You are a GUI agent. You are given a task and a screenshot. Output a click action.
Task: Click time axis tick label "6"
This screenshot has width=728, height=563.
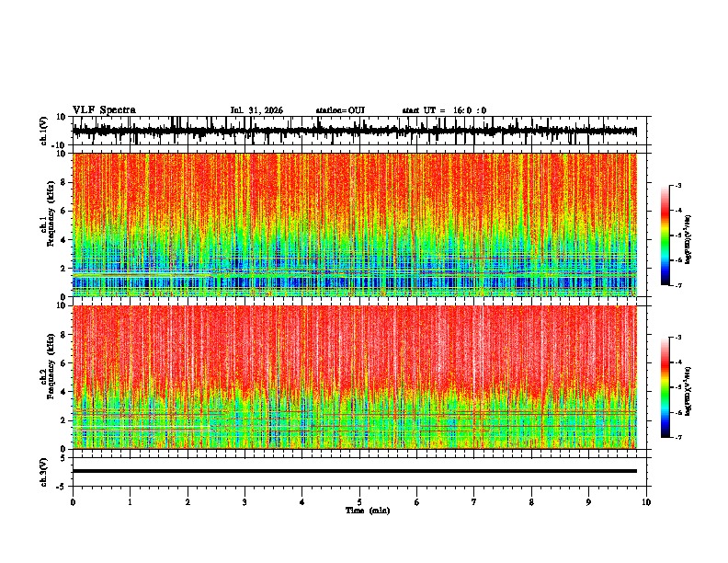417,502
